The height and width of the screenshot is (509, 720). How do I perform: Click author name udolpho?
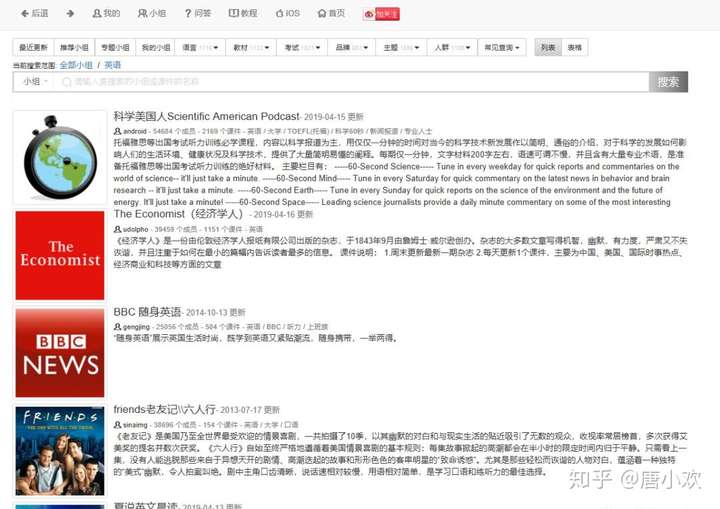click(x=135, y=229)
